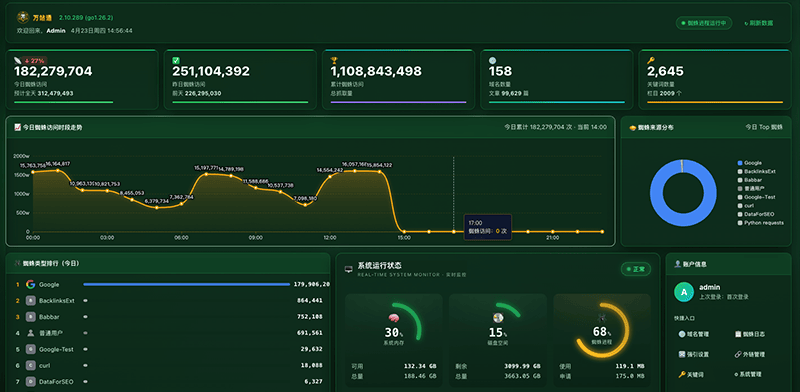
Task: Click the spider process running status pill
Action: point(704,23)
